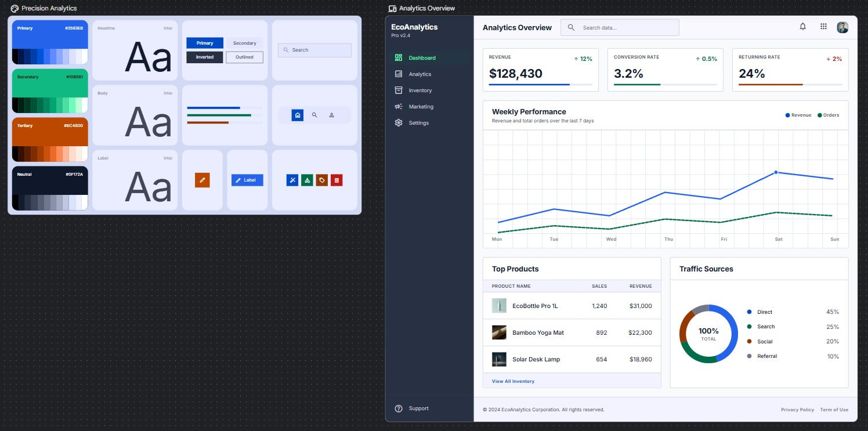Open Term of Use footer link
The image size is (868, 431).
pyautogui.click(x=834, y=410)
